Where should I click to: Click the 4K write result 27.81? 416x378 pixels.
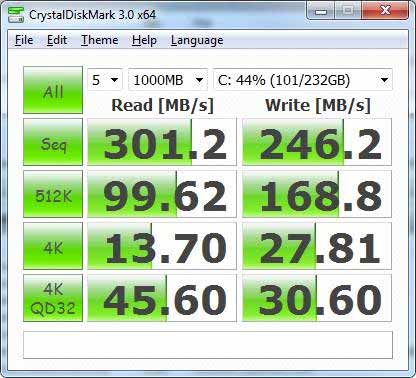coord(317,246)
